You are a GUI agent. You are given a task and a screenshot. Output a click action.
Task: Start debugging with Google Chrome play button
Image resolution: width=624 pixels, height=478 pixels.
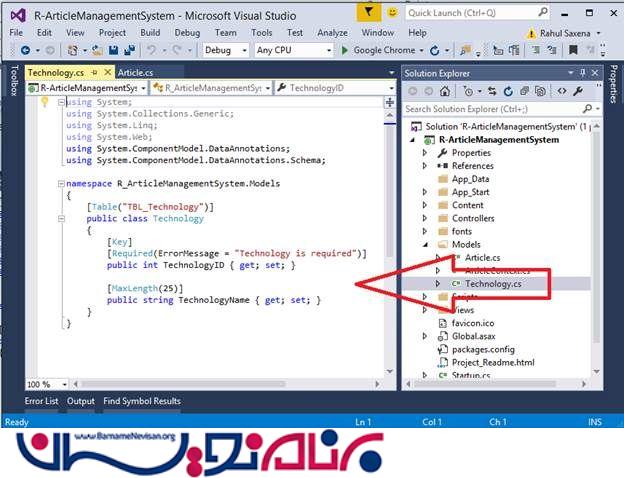point(345,50)
